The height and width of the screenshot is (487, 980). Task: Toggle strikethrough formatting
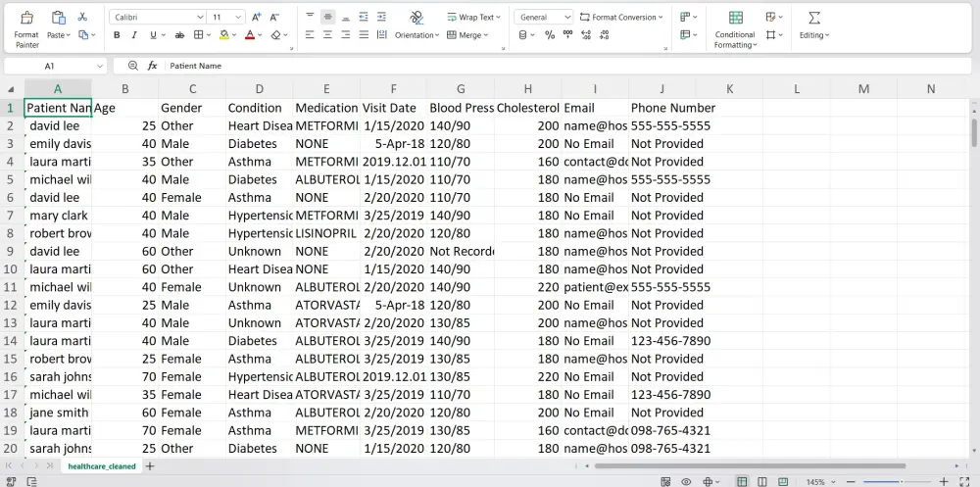point(180,35)
